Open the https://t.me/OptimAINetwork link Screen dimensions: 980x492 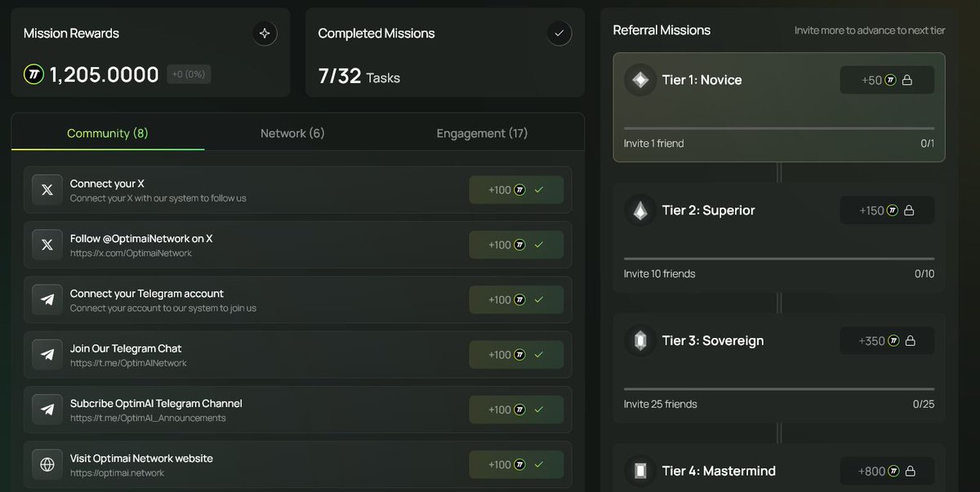click(x=128, y=363)
